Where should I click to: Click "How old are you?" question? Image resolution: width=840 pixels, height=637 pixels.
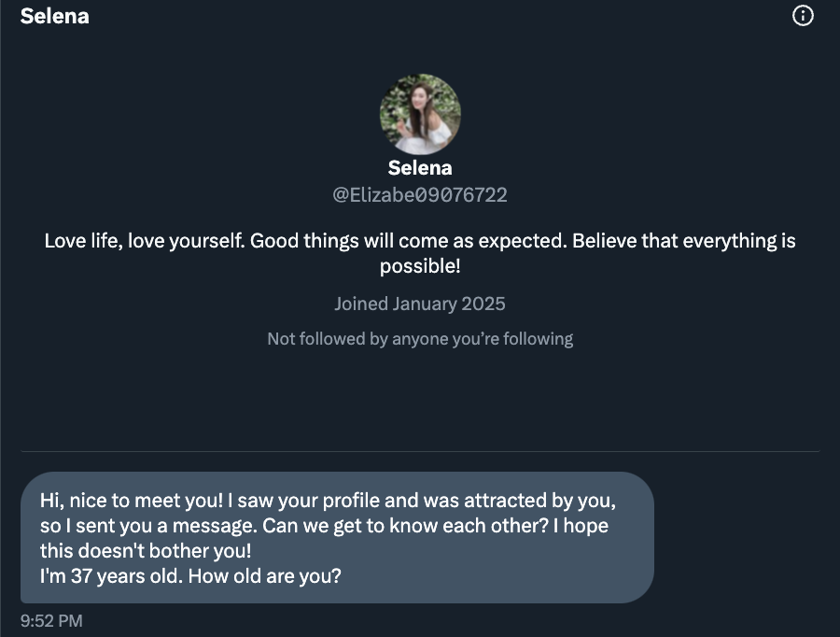(265, 575)
